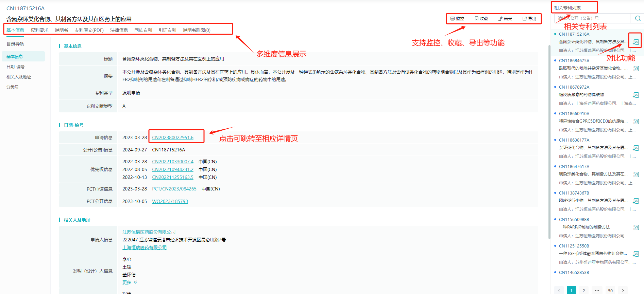Click the compare (VS) icon for CN118638177A
The width and height of the screenshot is (644, 295).
pos(636,148)
